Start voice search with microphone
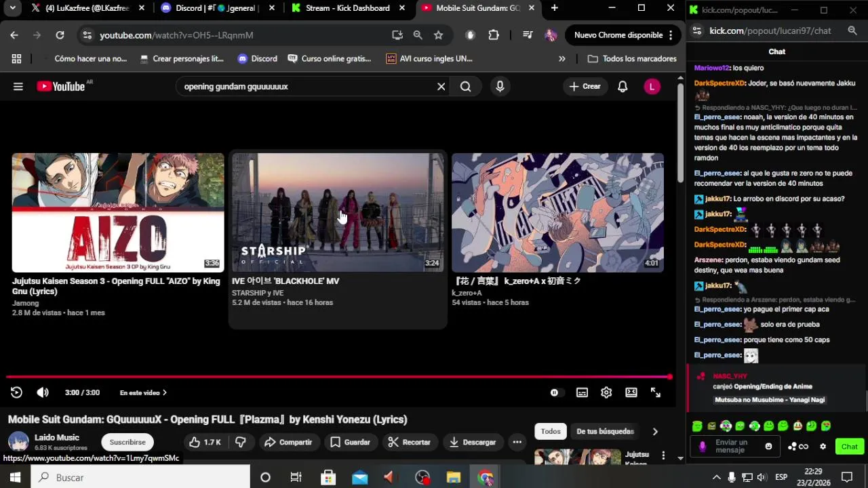Image resolution: width=868 pixels, height=488 pixels. (500, 87)
